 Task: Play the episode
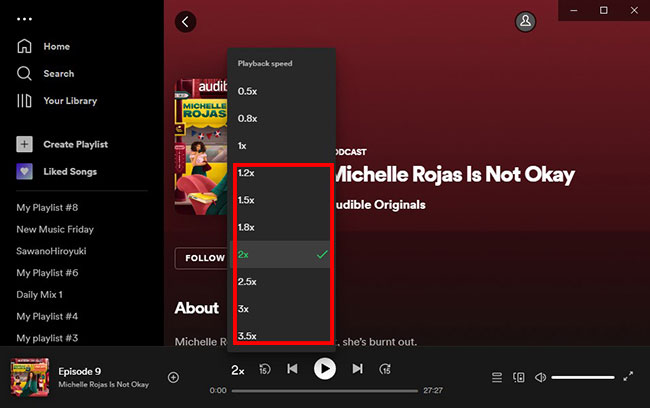(325, 369)
